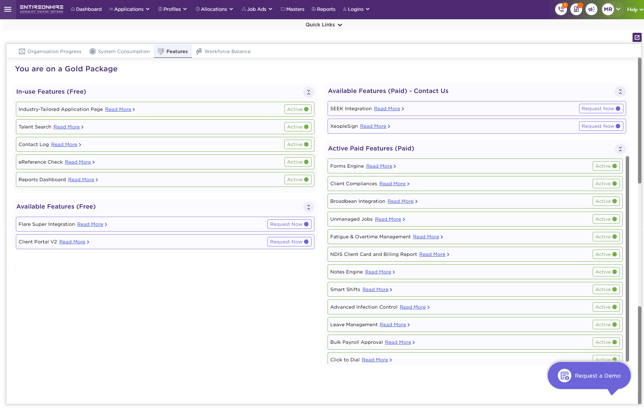644x408 pixels.
Task: Open the notifications icon with the badge
Action: [x=576, y=9]
